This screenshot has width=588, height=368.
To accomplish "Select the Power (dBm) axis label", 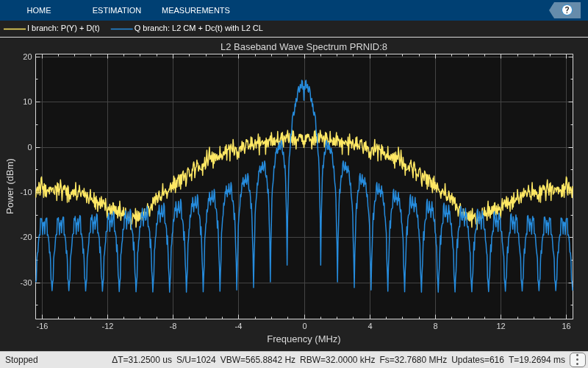I will pyautogui.click(x=10, y=186).
